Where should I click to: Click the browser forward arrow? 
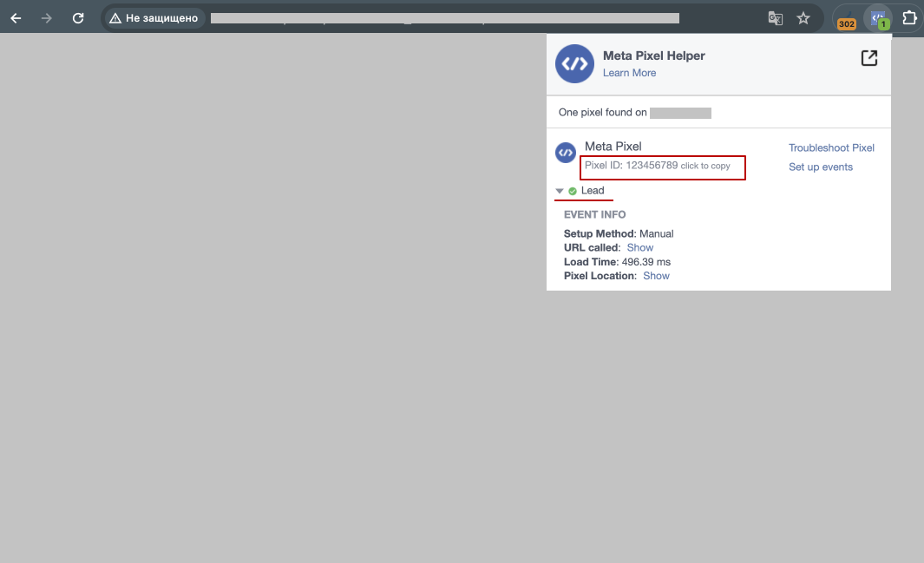coord(47,18)
